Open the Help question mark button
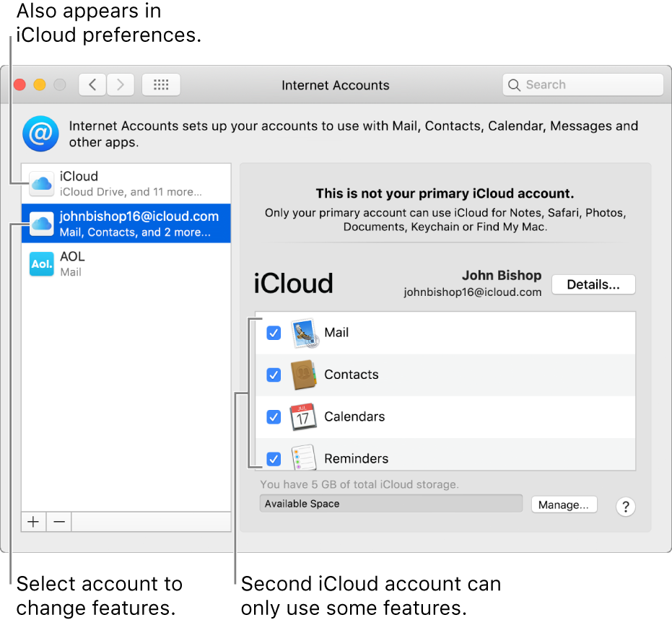This screenshot has height=620, width=672. (x=625, y=506)
